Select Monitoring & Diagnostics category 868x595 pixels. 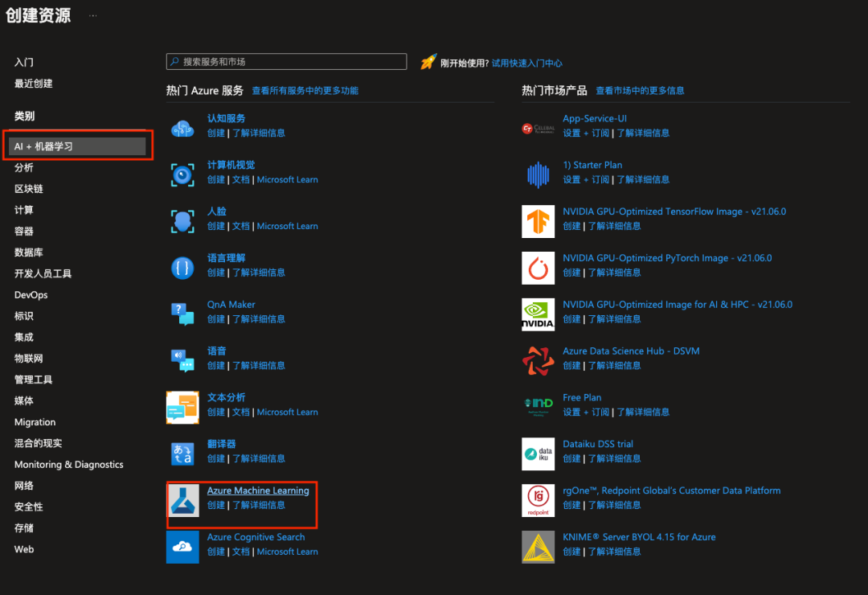pyautogui.click(x=68, y=464)
